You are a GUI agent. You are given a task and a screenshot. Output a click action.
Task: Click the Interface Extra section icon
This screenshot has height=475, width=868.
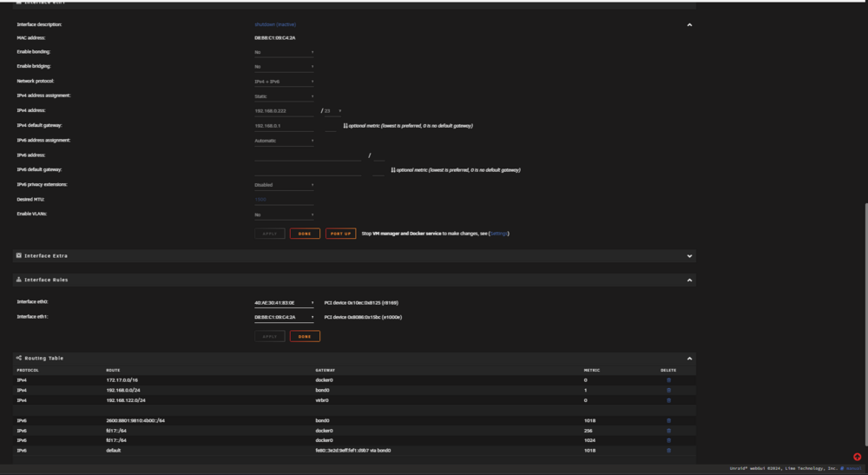pyautogui.click(x=19, y=256)
